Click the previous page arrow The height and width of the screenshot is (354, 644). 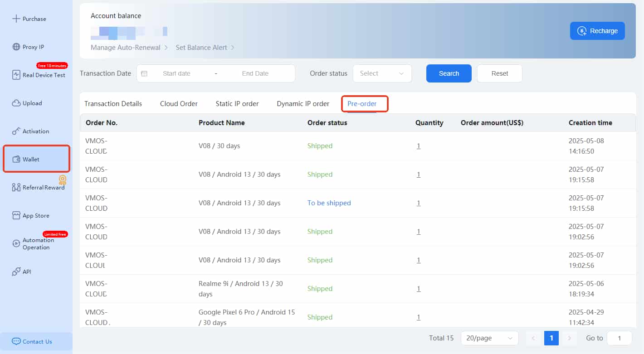coord(533,338)
